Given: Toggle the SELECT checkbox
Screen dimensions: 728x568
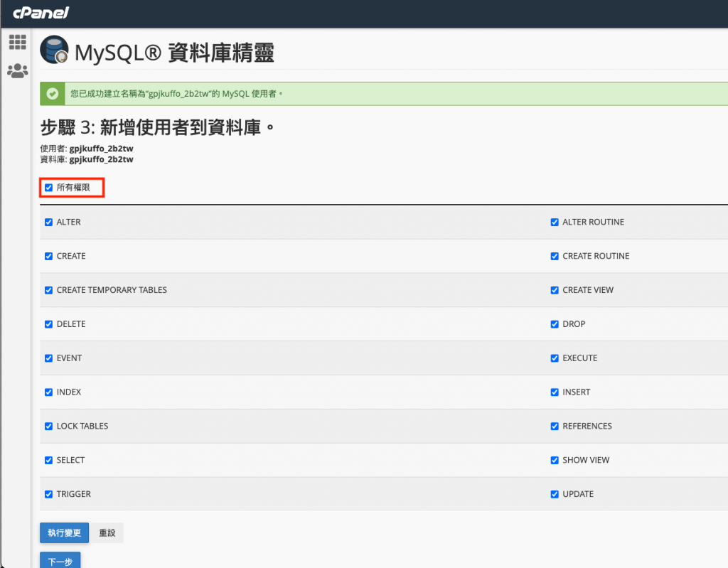Looking at the screenshot, I should point(49,460).
